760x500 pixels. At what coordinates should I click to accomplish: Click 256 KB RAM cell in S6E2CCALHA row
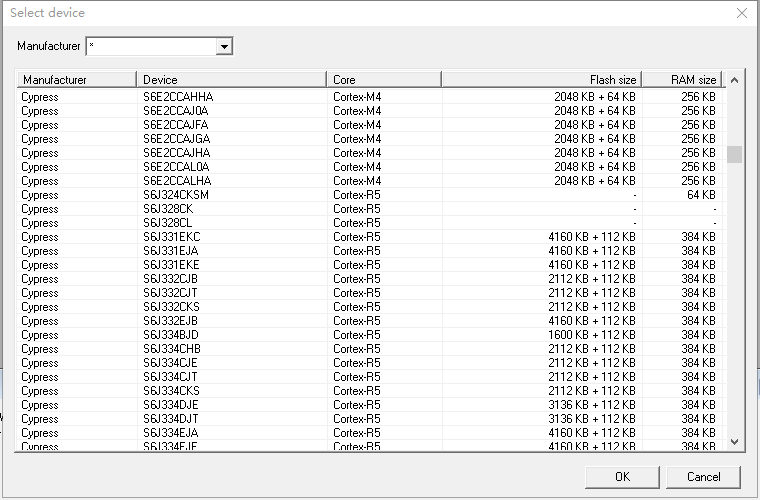(698, 181)
